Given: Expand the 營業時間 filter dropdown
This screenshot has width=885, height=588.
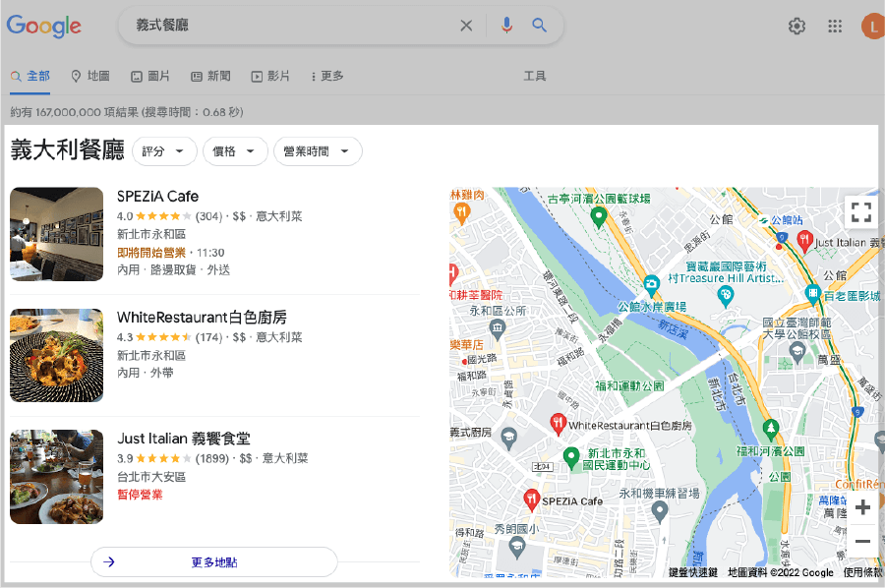Looking at the screenshot, I should pos(318,151).
